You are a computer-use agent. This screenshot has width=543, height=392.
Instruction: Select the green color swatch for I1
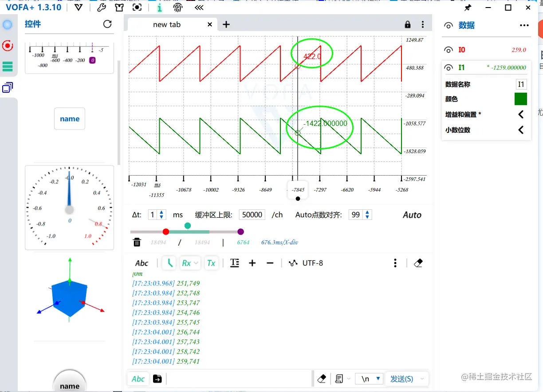click(520, 99)
